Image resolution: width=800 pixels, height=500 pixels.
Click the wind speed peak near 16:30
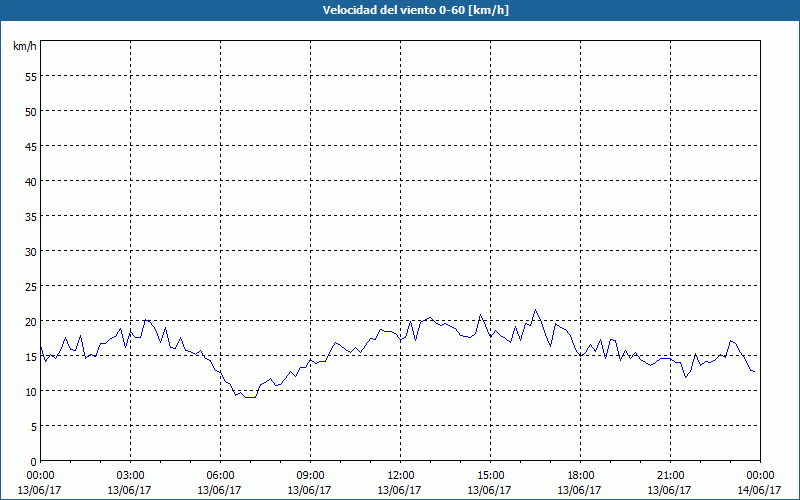click(x=535, y=310)
